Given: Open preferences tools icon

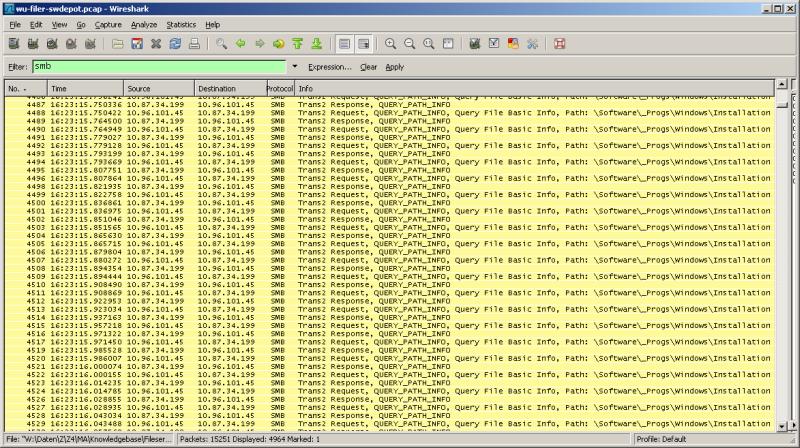Looking at the screenshot, I should point(532,44).
